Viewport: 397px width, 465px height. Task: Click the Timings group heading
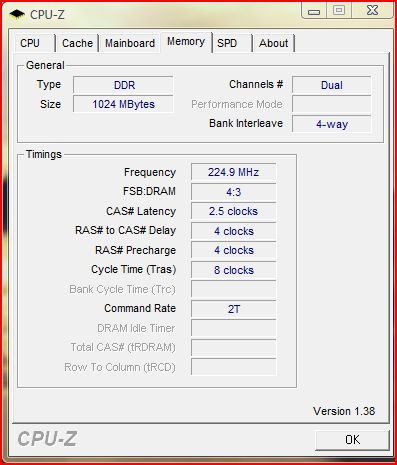[x=44, y=154]
